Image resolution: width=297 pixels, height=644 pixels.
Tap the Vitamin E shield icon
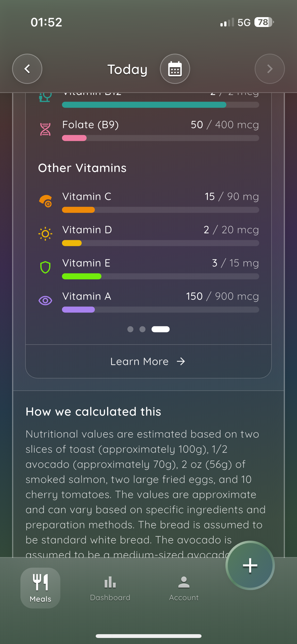click(45, 267)
